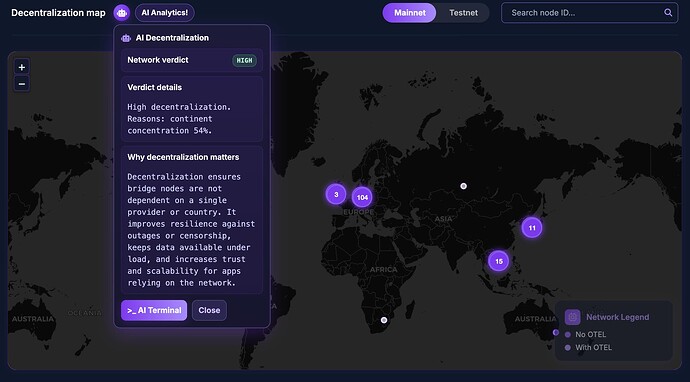The height and width of the screenshot is (382, 690).
Task: Zoom in the map with plus button
Action: pos(22,67)
